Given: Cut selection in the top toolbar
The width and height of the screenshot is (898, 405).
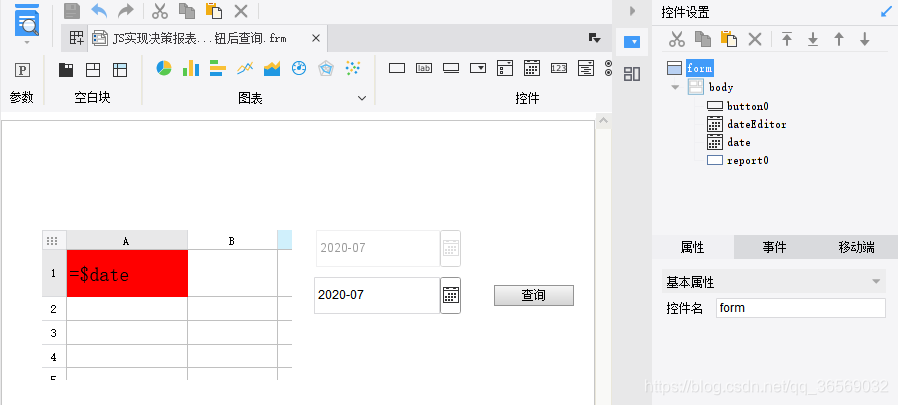Looking at the screenshot, I should point(160,11).
